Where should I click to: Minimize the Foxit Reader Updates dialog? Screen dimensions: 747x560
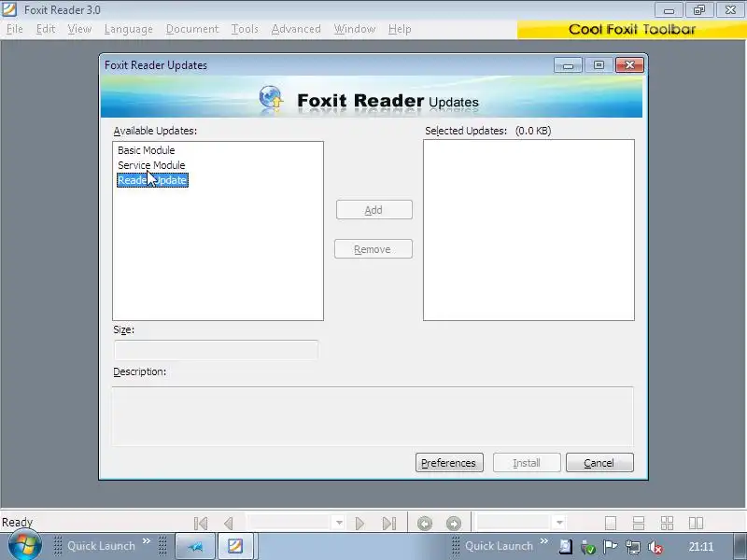568,65
